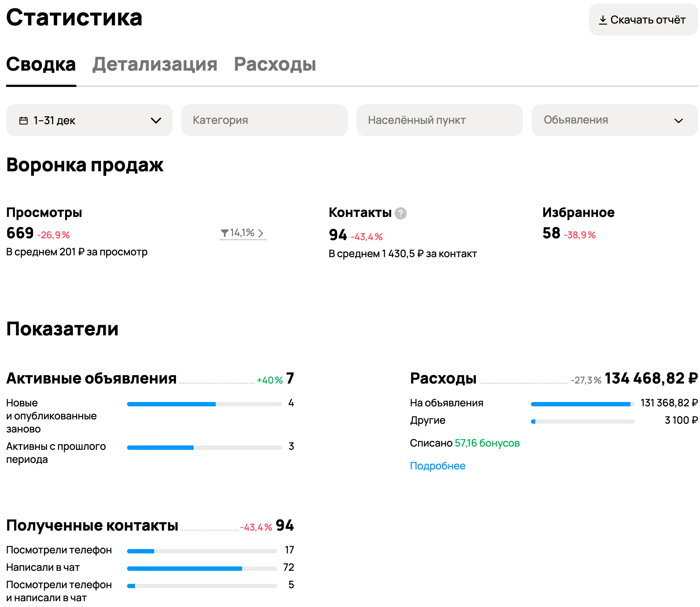Screen dimensions: 700x607
Task: Click the Написали в чат progress bar
Action: click(x=202, y=569)
